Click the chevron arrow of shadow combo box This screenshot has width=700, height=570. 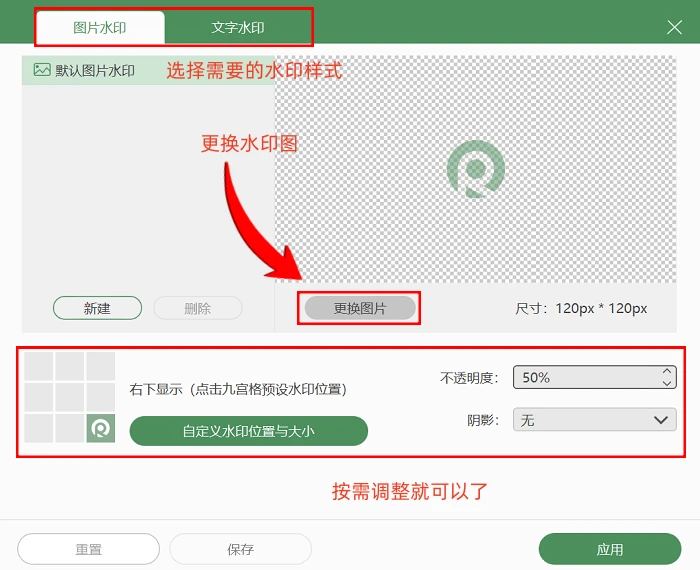click(660, 420)
